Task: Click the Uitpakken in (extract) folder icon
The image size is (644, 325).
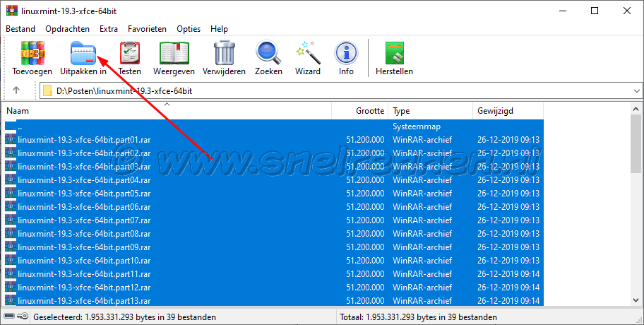Action: 83,53
